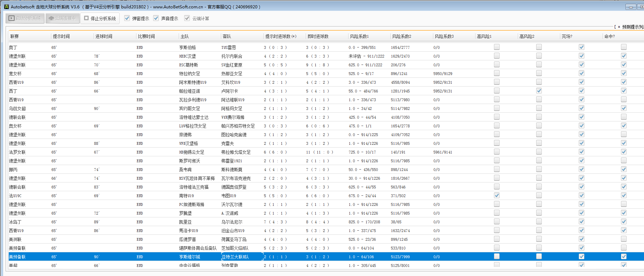Disable the 声音提示 checkbox
644x276 pixels.
tap(156, 18)
